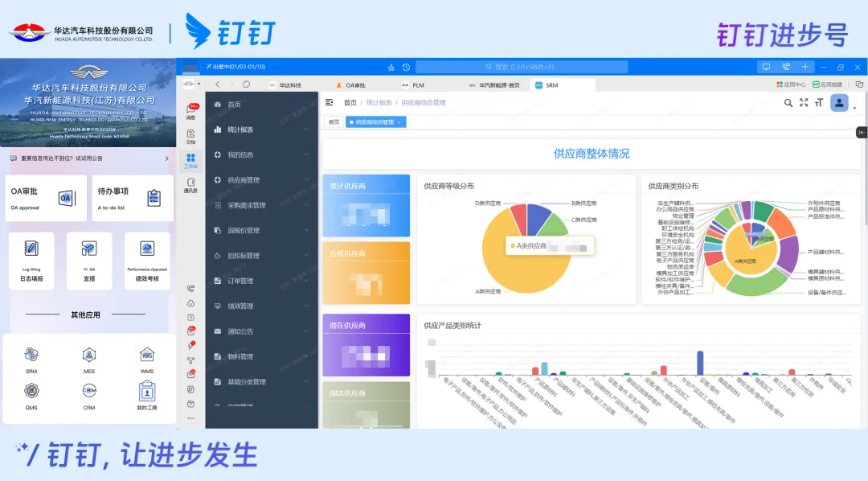Click the 重要信息传达不到位 announcement banner
The image size is (868, 481).
point(89,158)
